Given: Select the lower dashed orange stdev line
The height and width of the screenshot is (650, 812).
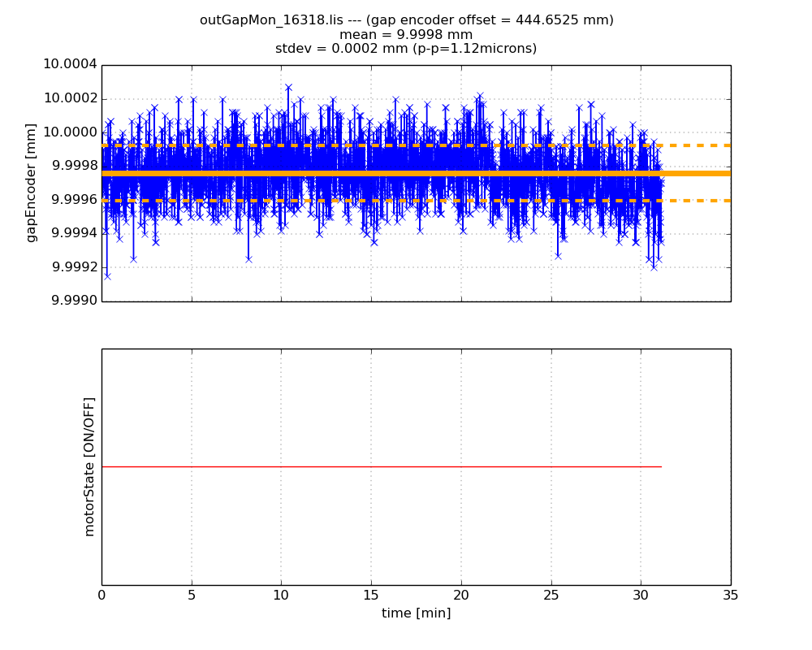Looking at the screenshot, I should point(697,200).
